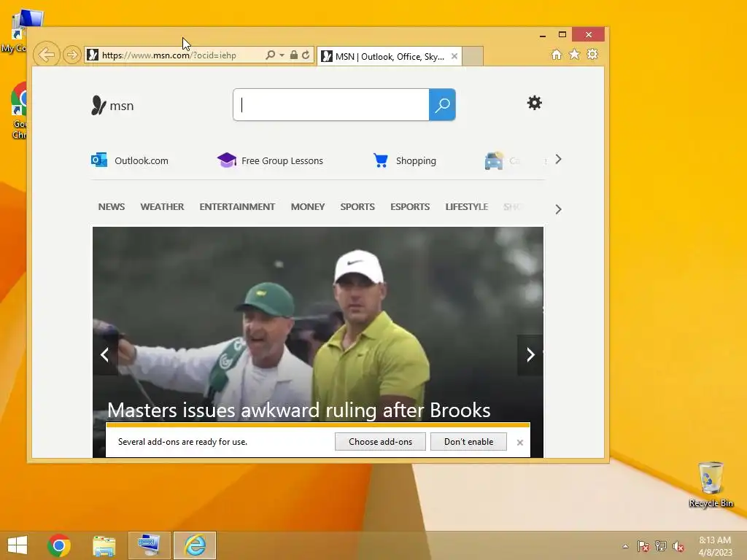
Task: Open the NEWS section
Action: click(112, 206)
